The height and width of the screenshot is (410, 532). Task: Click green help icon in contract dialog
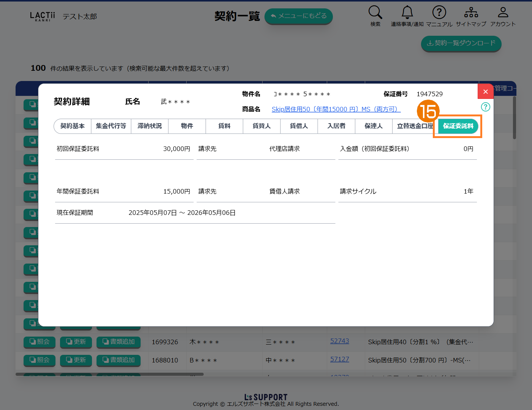[485, 107]
